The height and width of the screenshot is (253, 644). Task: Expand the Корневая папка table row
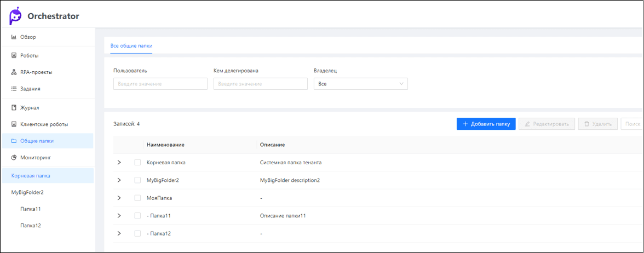coord(119,163)
